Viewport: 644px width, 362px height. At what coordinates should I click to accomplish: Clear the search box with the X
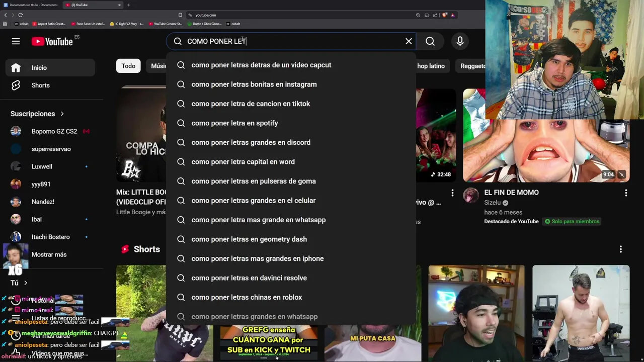(x=409, y=41)
